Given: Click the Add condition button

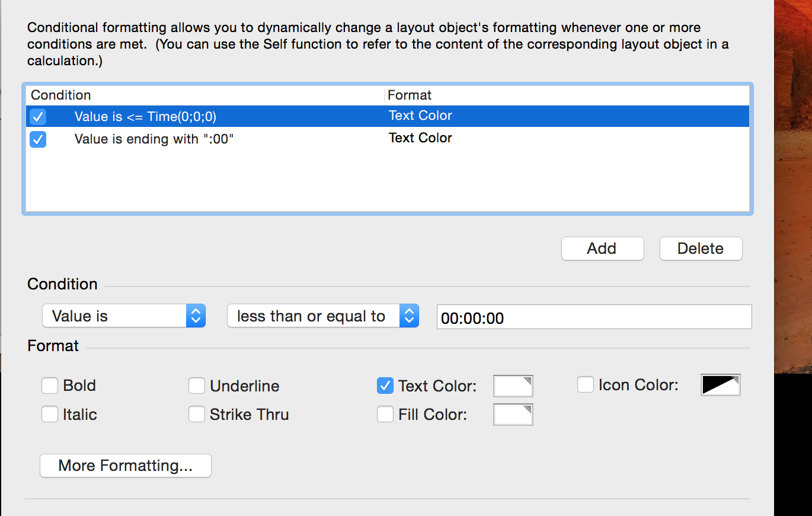Looking at the screenshot, I should click(602, 249).
